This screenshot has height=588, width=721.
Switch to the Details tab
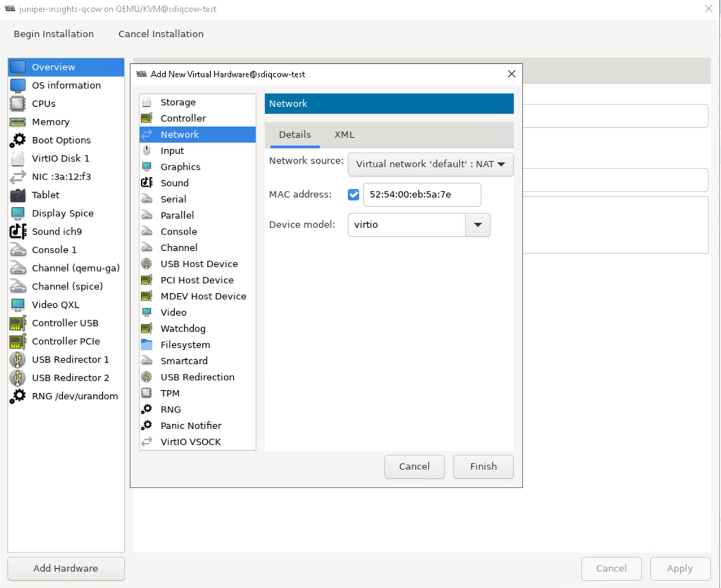(295, 135)
